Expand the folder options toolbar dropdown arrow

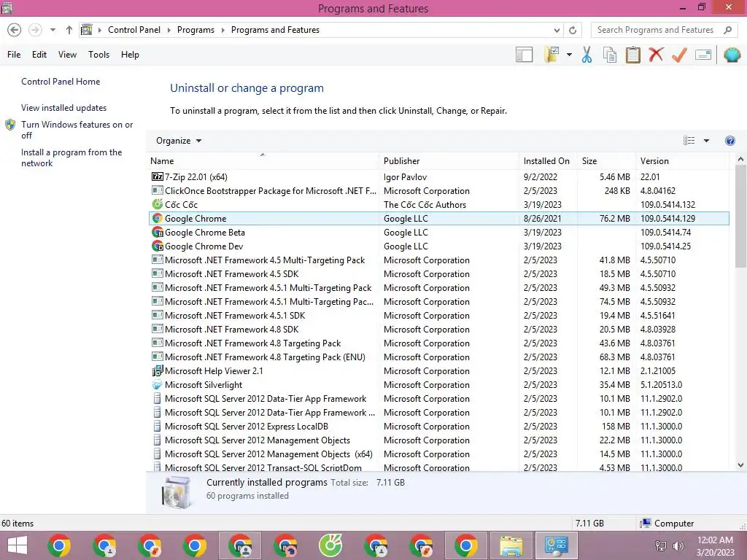click(569, 55)
